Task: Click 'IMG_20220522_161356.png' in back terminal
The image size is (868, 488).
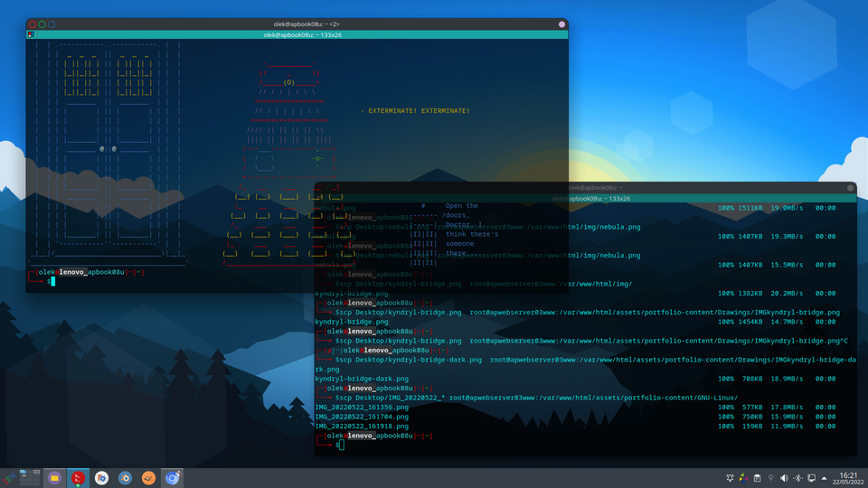Action: [362, 408]
